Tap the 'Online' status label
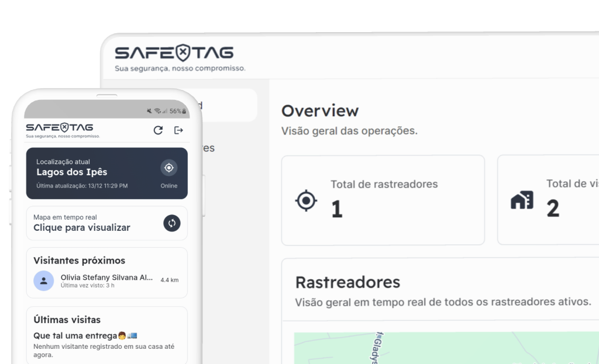 pos(169,186)
